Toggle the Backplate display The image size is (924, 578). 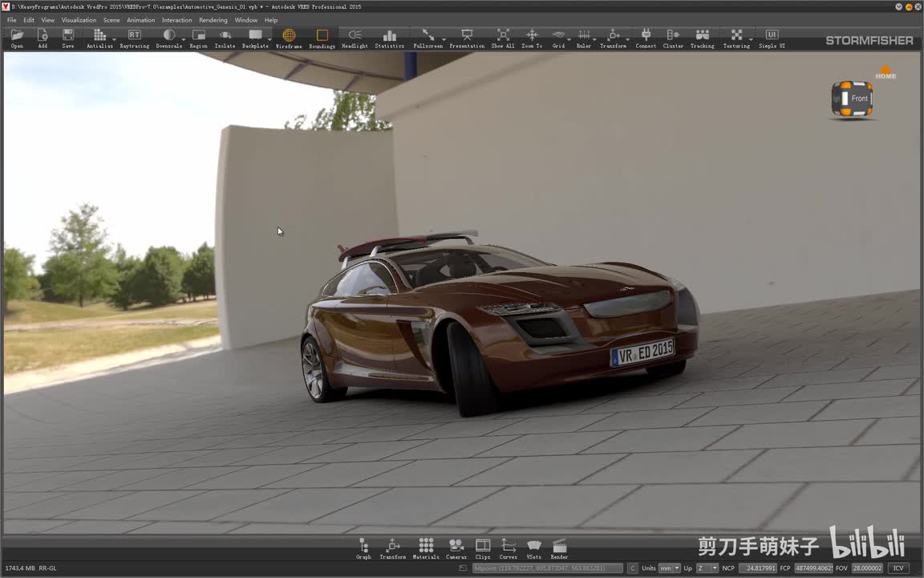pyautogui.click(x=255, y=39)
